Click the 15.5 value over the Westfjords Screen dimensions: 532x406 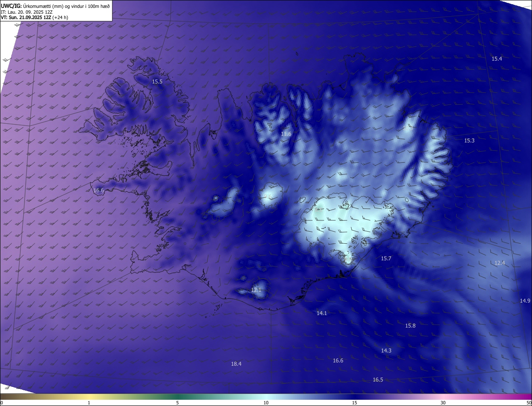tap(157, 82)
